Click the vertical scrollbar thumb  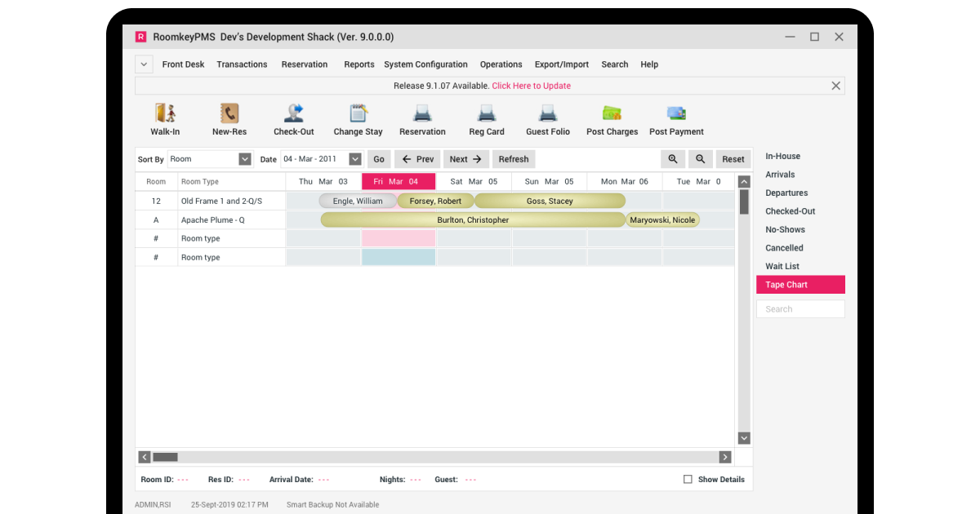click(744, 202)
